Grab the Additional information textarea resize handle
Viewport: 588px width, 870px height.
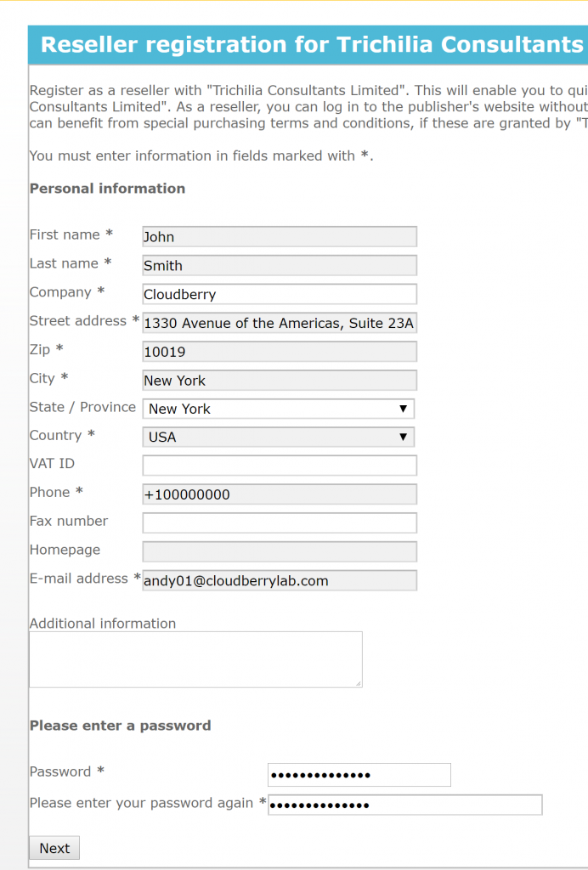(358, 683)
